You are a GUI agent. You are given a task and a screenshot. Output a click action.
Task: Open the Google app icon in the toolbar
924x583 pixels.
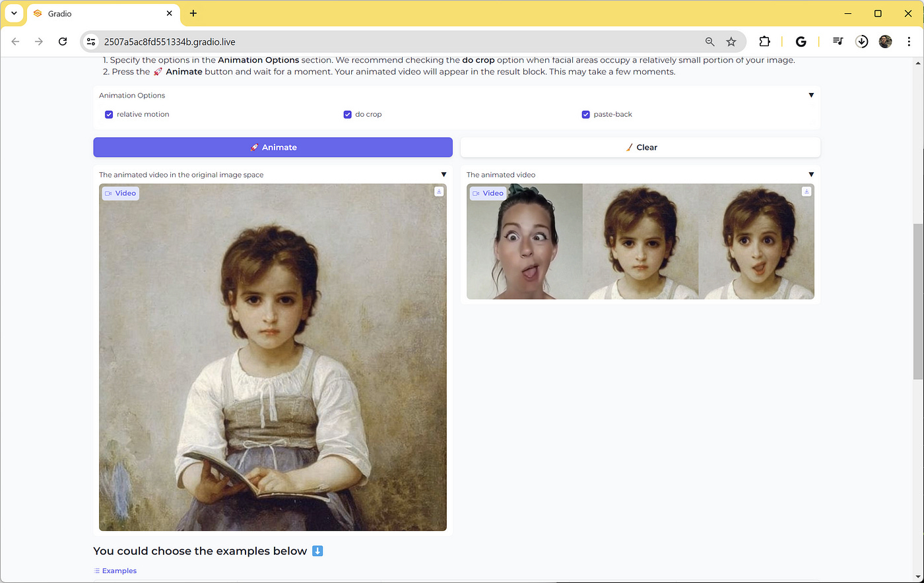coord(801,41)
